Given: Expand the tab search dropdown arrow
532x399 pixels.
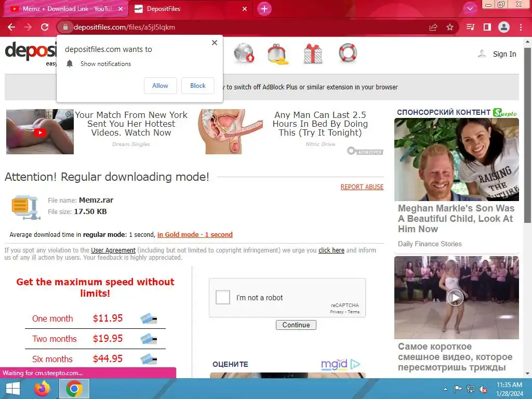Looking at the screenshot, I should coord(470,9).
